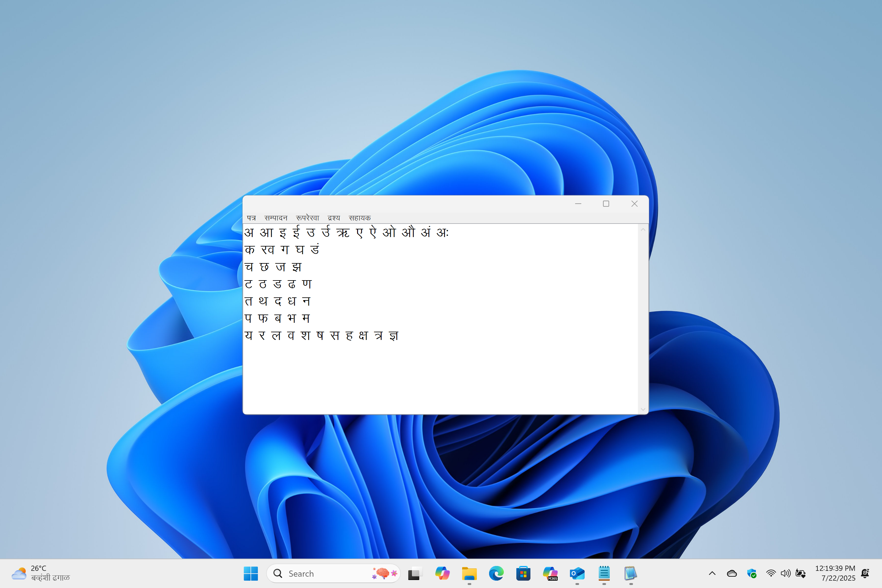Image resolution: width=882 pixels, height=588 pixels.
Task: Switch to Outlook in the taskbar
Action: click(x=577, y=573)
